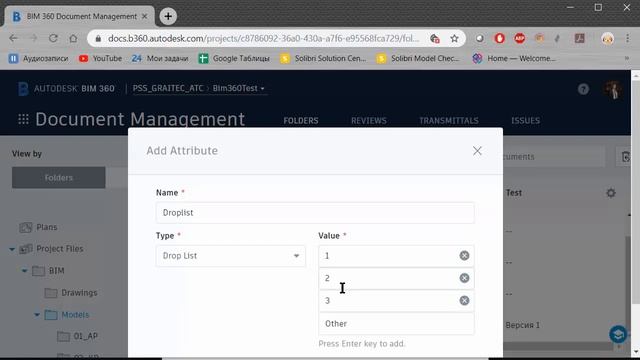Open the TRANSMITTALS tab
The height and width of the screenshot is (360, 640).
tap(449, 121)
